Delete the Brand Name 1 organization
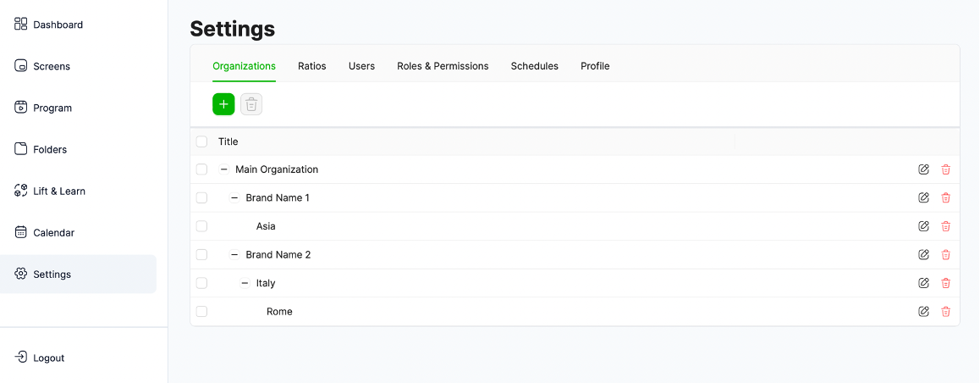The height and width of the screenshot is (383, 980). click(945, 198)
